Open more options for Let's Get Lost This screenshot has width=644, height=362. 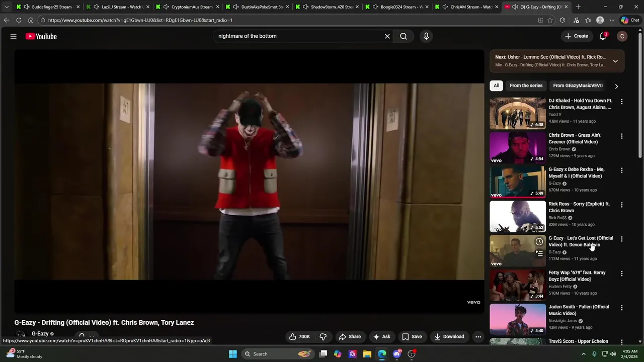click(622, 239)
